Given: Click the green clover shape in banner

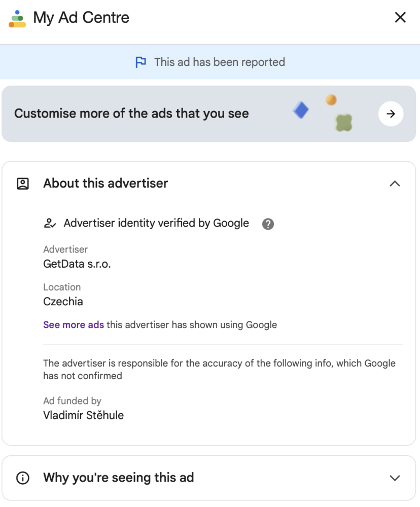Looking at the screenshot, I should [x=343, y=122].
